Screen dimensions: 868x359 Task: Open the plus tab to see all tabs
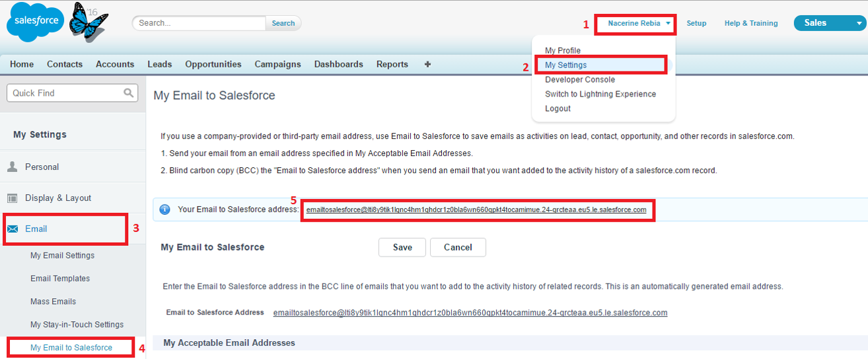point(427,64)
